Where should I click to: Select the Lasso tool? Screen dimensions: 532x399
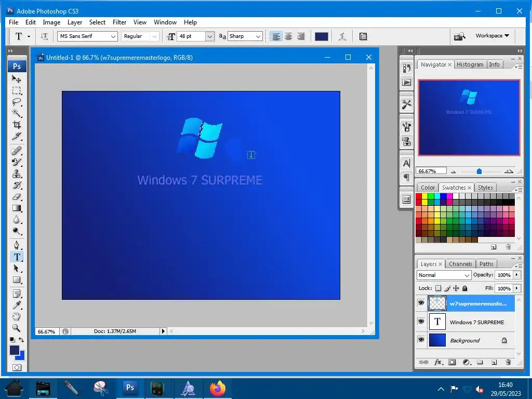pos(17,102)
